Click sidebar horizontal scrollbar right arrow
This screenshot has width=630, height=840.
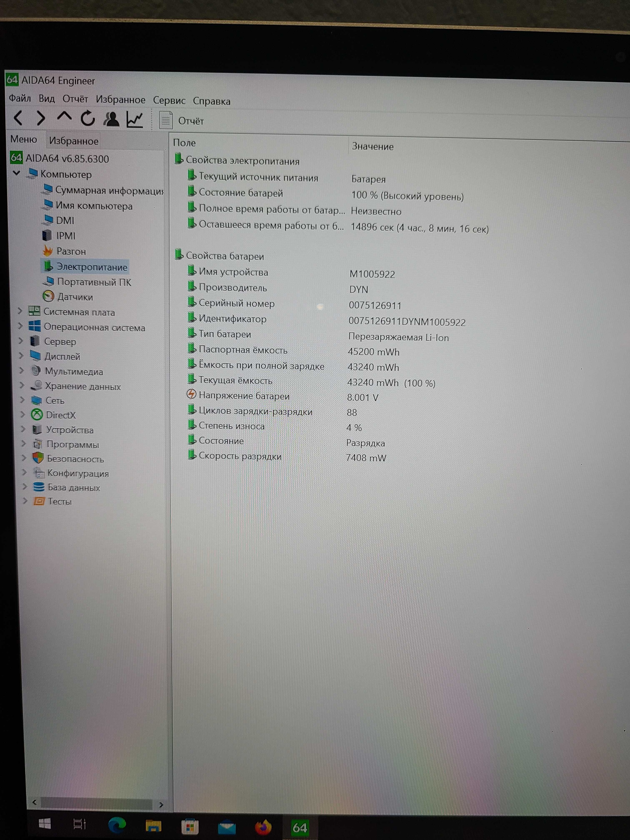161,804
